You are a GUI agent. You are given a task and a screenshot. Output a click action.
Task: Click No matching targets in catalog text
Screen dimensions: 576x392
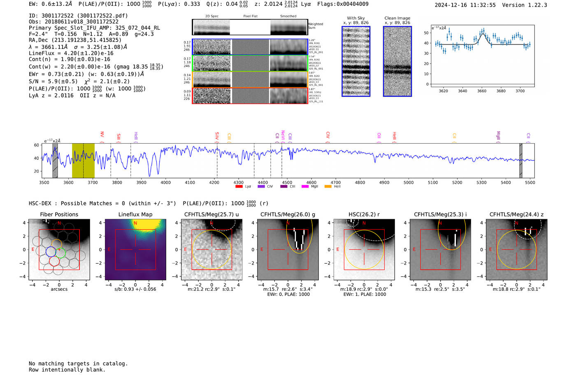(x=78, y=364)
